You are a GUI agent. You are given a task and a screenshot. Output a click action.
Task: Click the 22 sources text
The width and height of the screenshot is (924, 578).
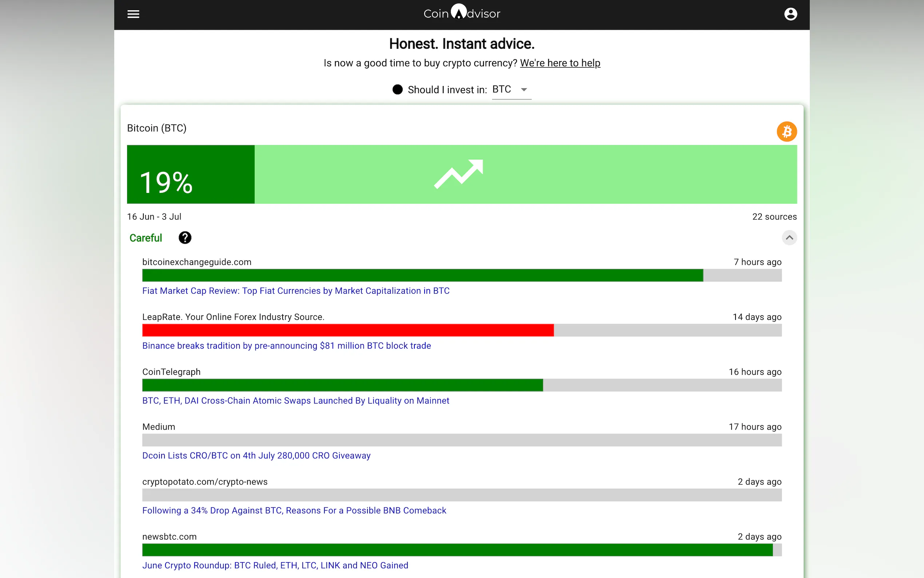774,217
